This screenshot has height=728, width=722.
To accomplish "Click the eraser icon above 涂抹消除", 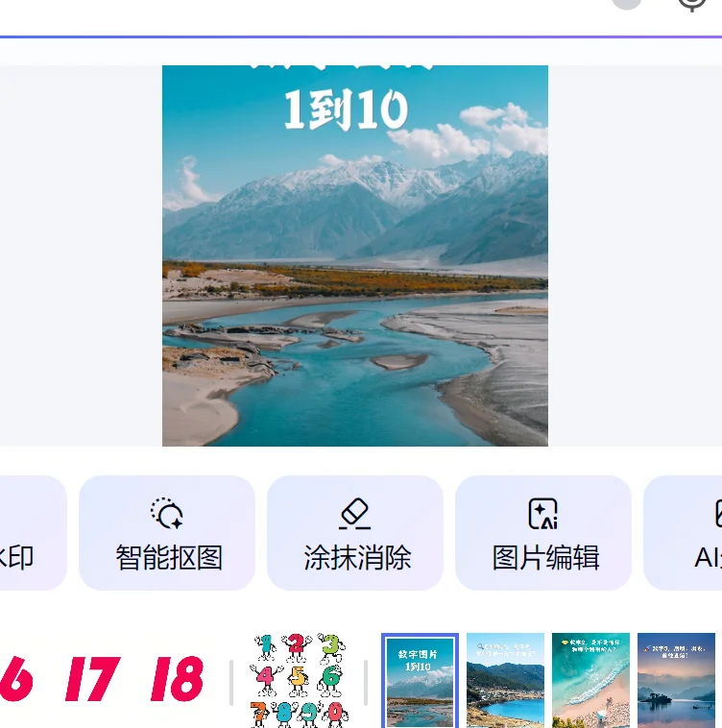I will (355, 514).
